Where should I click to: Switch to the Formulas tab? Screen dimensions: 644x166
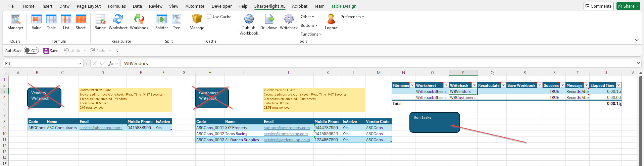pyautogui.click(x=117, y=6)
